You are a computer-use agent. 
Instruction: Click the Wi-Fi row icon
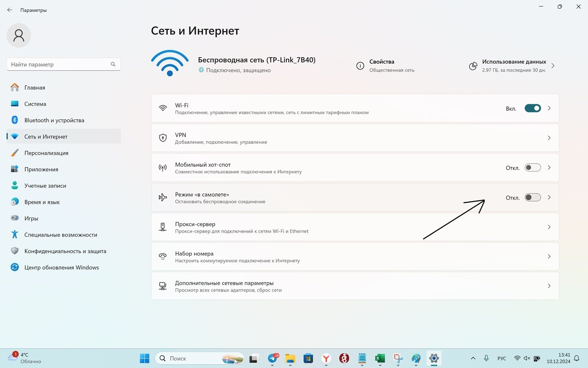[x=163, y=108]
